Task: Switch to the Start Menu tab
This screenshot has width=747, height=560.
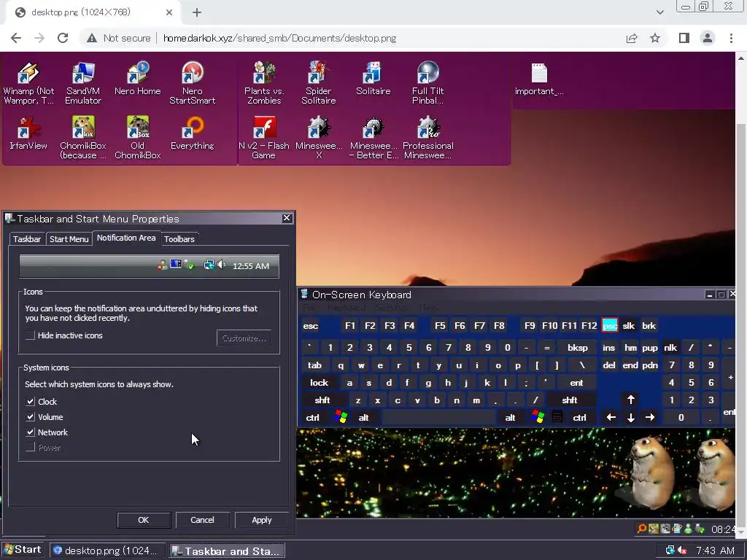Action: pos(69,239)
